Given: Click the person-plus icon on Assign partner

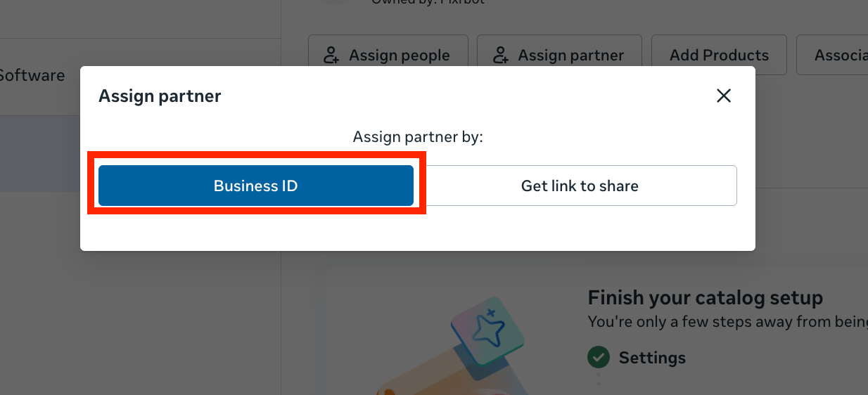Looking at the screenshot, I should [500, 55].
